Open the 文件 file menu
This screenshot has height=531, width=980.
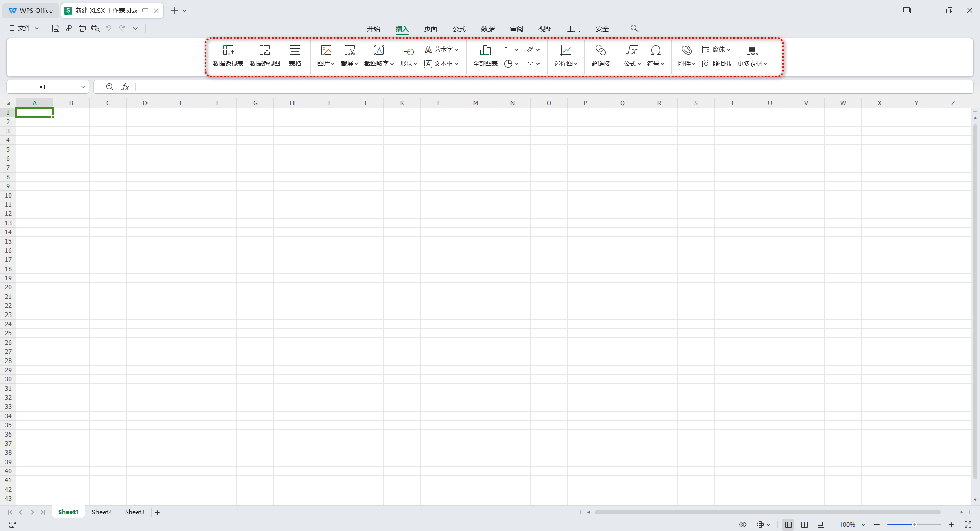point(24,28)
